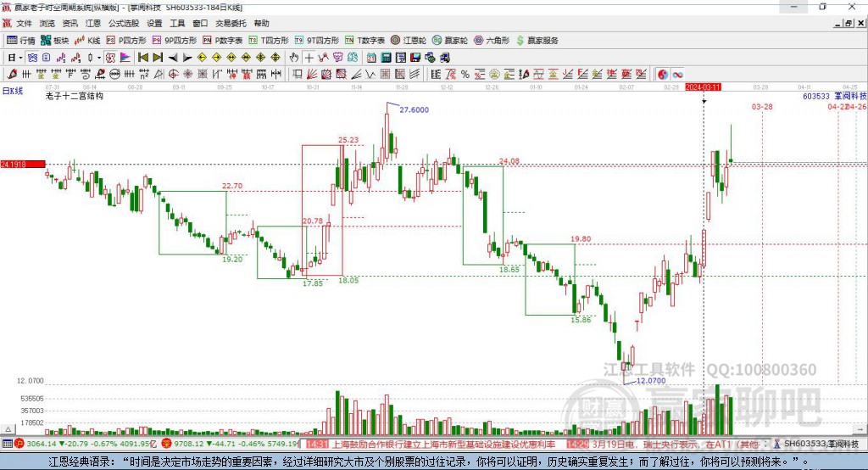868x470 pixels.
Task: Open T数字表 tool
Action: pyautogui.click(x=364, y=41)
